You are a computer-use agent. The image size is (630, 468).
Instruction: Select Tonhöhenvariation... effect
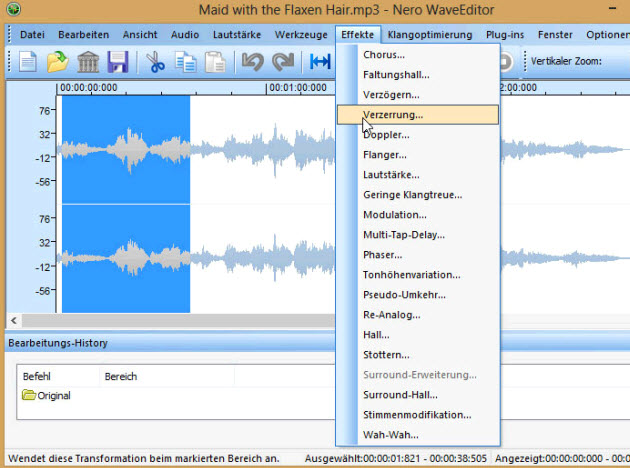pos(418,275)
